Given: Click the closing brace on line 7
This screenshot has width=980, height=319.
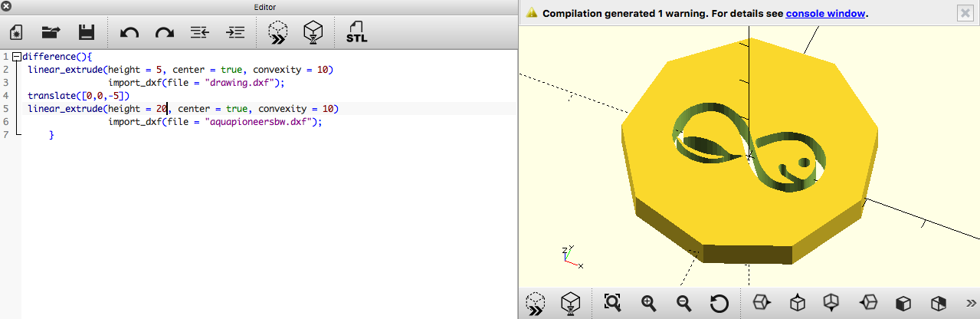Looking at the screenshot, I should pyautogui.click(x=51, y=135).
